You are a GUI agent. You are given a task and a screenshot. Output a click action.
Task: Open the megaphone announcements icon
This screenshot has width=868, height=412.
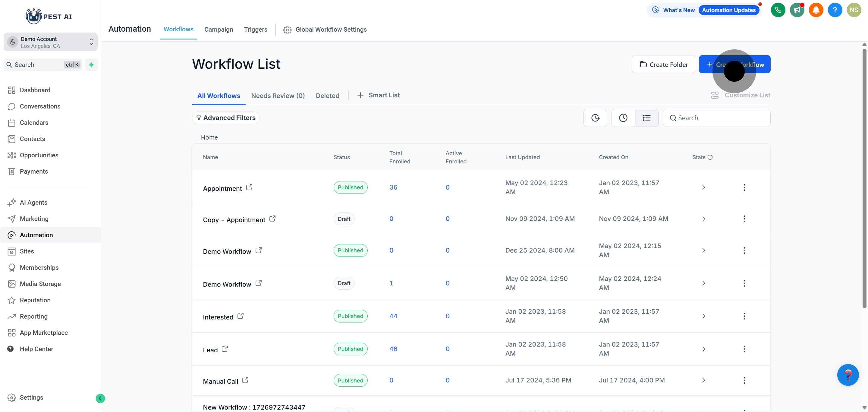point(797,10)
